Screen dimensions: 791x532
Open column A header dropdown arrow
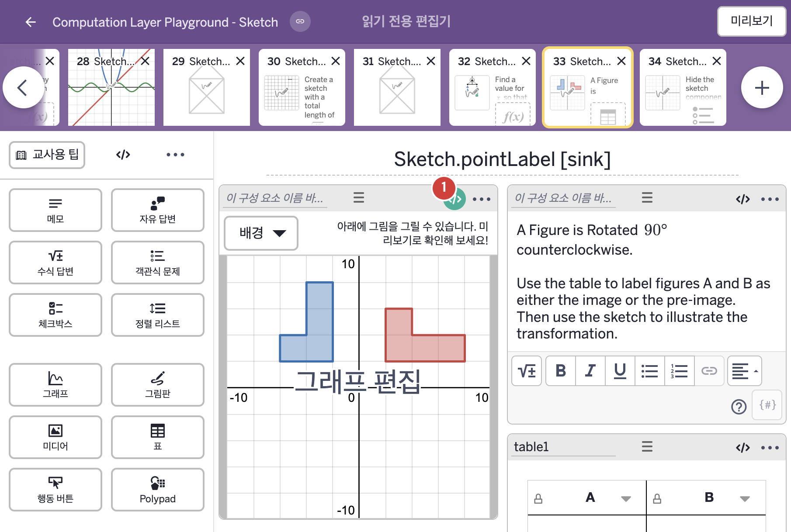626,498
